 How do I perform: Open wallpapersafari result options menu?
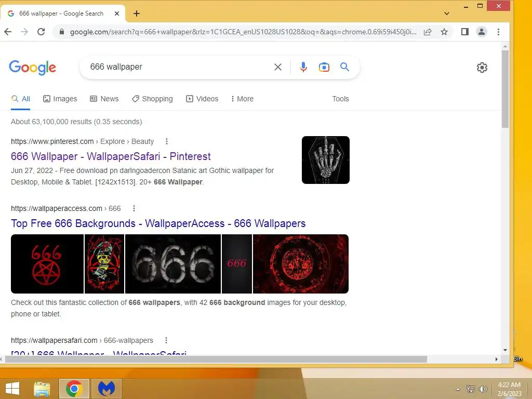click(x=166, y=340)
